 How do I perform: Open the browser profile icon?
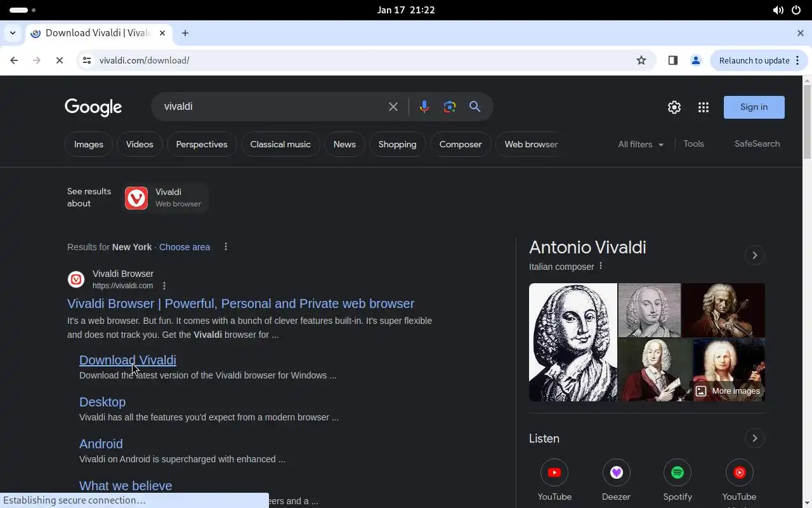(x=696, y=60)
